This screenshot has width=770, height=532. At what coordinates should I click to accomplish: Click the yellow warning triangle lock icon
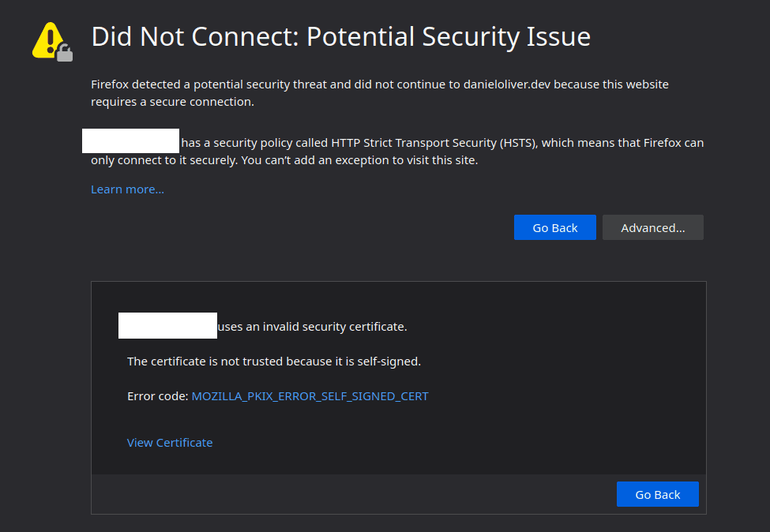52,42
